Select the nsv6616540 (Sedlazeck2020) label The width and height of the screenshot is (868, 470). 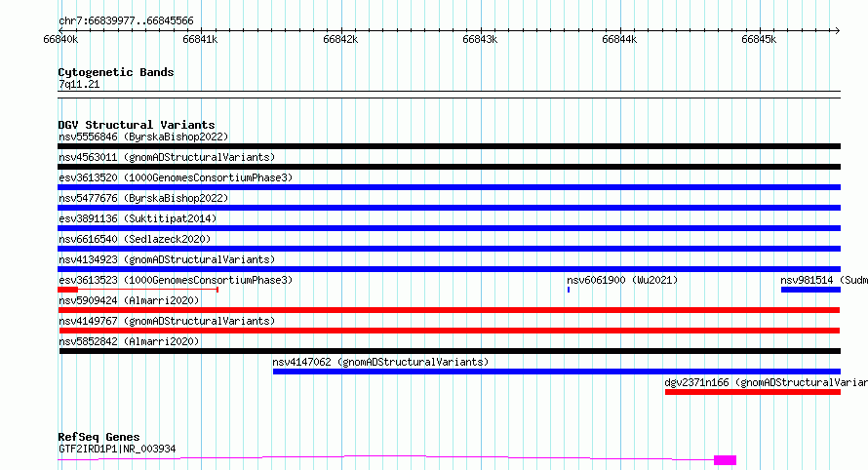click(135, 239)
